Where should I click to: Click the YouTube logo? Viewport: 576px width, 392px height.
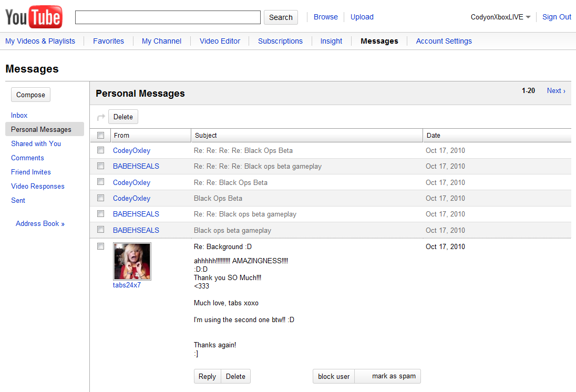click(x=34, y=17)
